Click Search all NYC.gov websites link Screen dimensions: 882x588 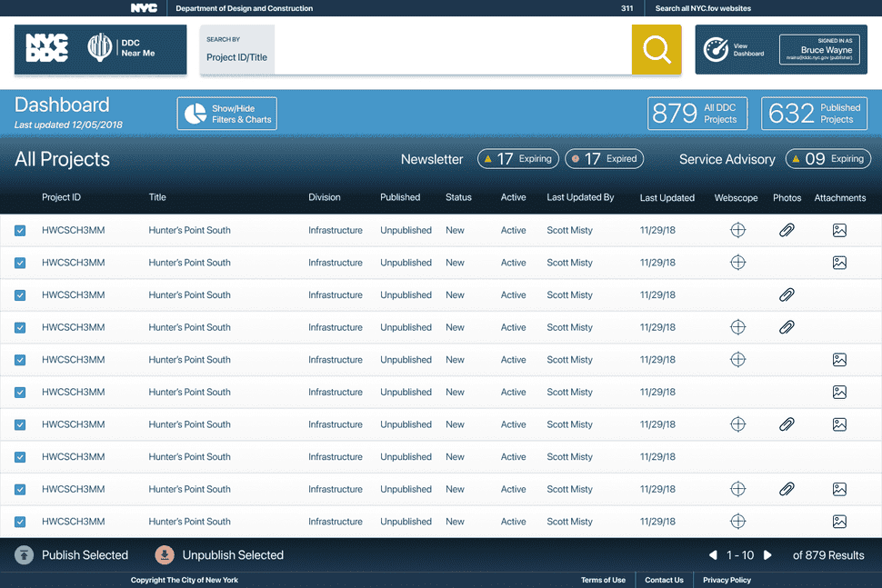[703, 8]
